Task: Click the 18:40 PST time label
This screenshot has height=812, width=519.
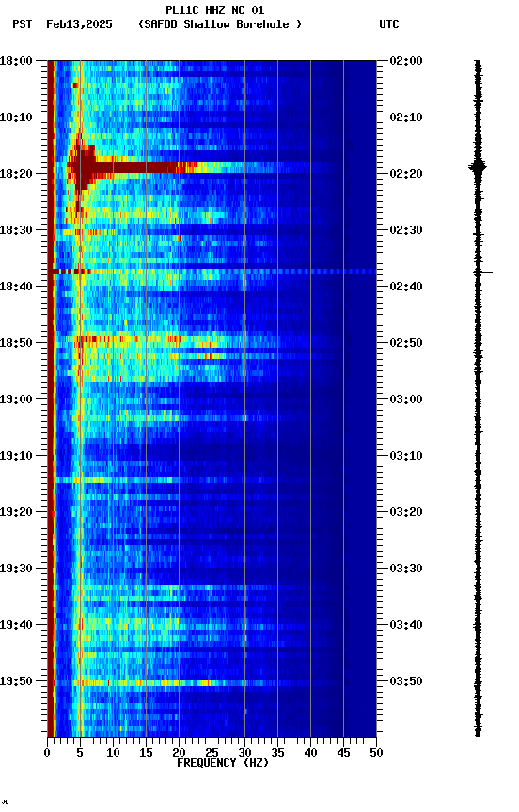Action: point(16,287)
